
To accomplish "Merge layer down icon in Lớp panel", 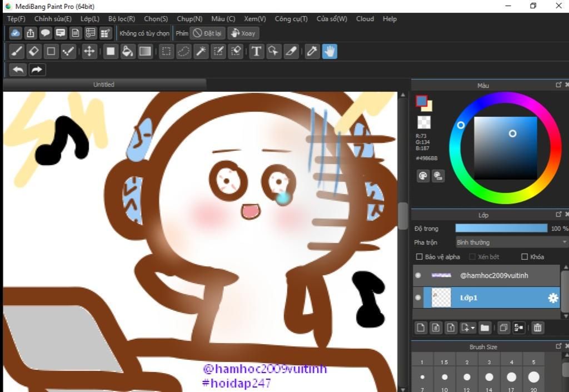I will pos(519,328).
